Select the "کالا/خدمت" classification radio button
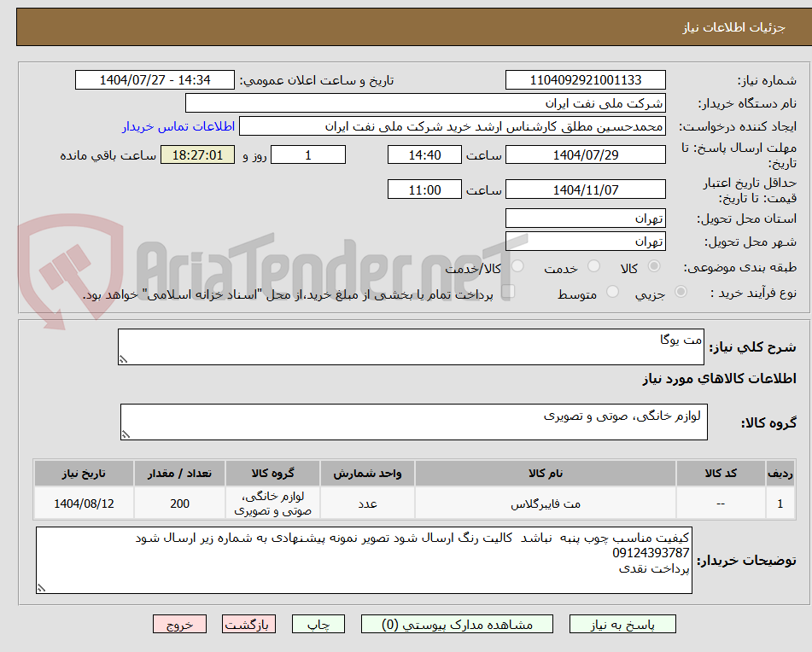This screenshot has width=812, height=652. point(517,266)
